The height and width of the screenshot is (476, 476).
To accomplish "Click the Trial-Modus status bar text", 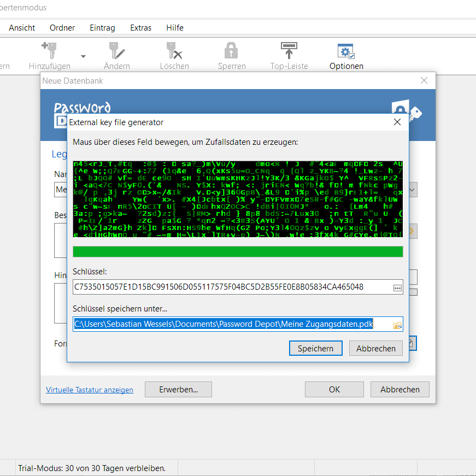I will (x=92, y=468).
